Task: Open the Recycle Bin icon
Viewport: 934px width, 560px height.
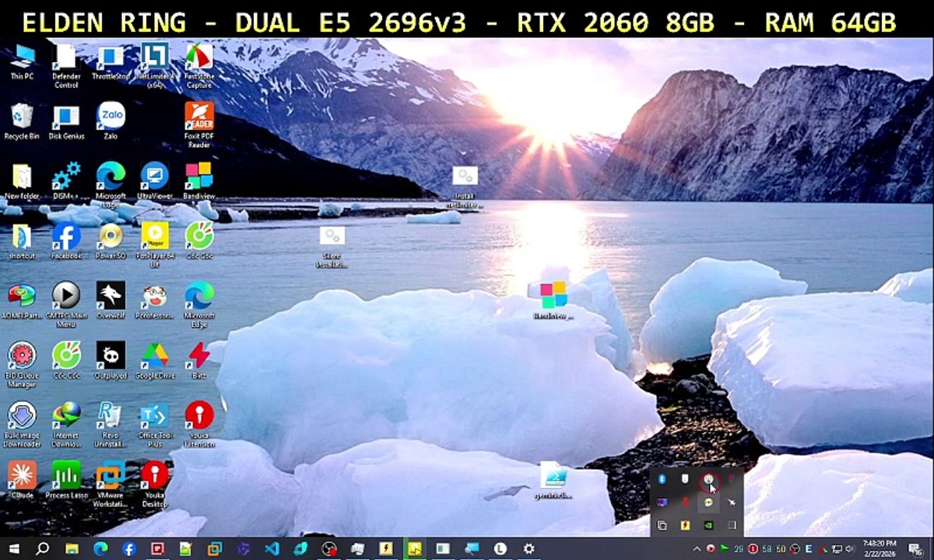Action: click(22, 122)
